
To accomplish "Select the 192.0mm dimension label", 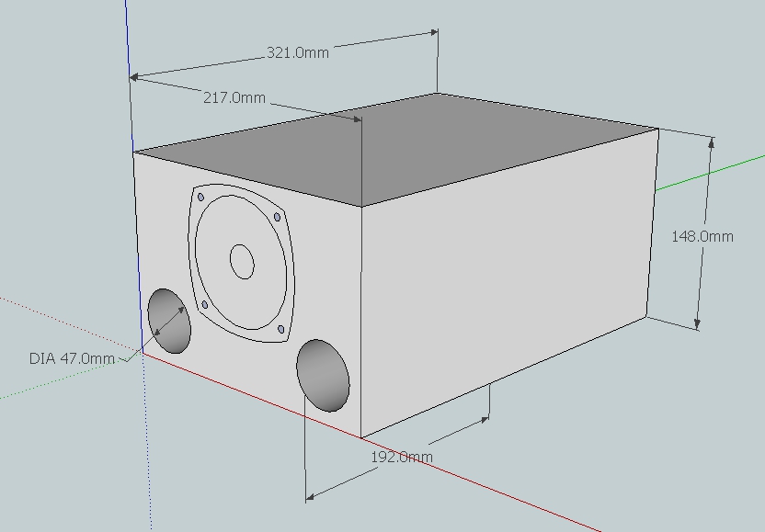I will [x=402, y=457].
